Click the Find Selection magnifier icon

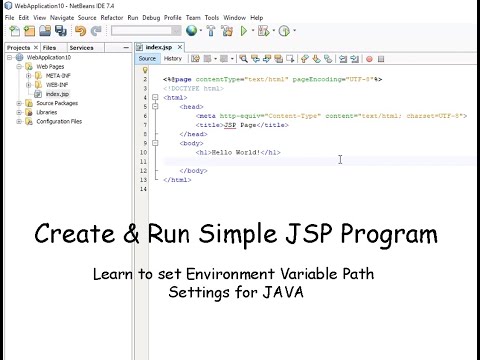(x=244, y=59)
